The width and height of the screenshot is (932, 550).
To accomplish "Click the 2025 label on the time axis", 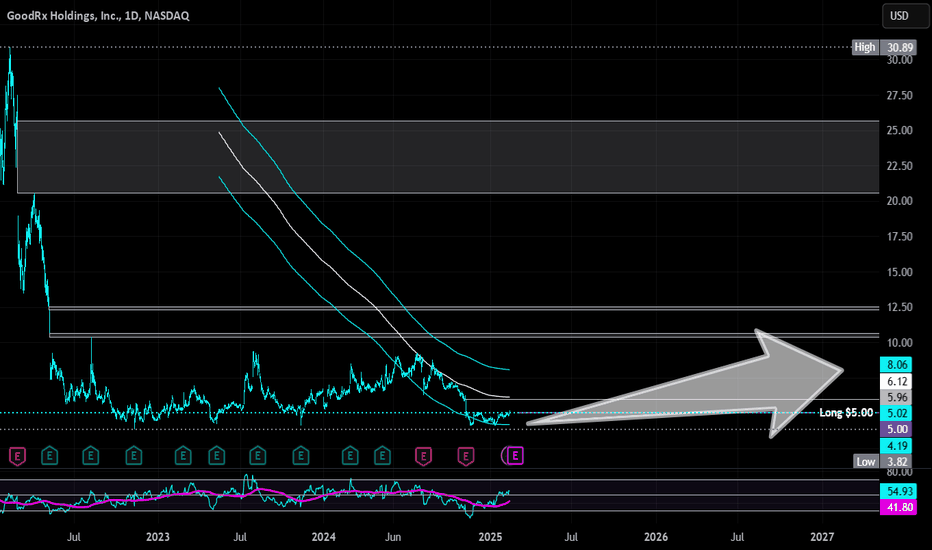I will (x=490, y=537).
